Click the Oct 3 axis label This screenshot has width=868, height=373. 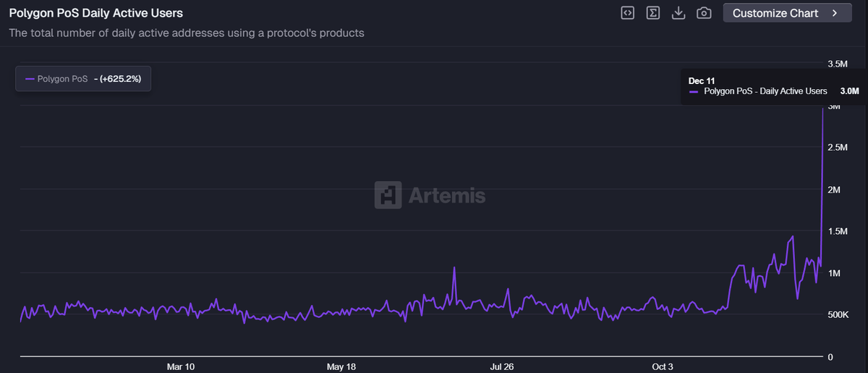coord(663,366)
